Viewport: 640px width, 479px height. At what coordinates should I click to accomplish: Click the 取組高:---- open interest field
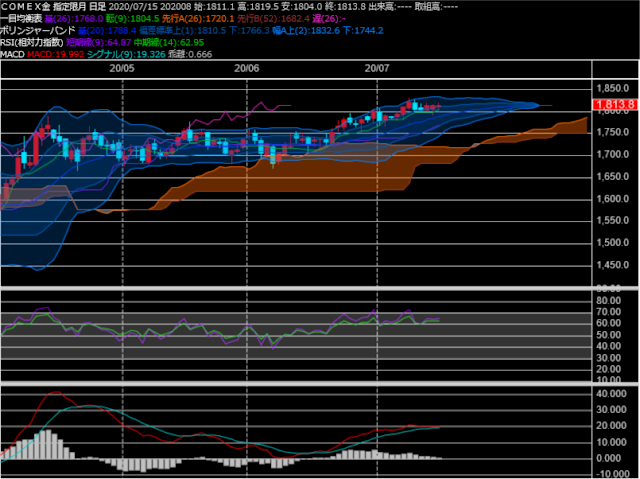pyautogui.click(x=436, y=7)
